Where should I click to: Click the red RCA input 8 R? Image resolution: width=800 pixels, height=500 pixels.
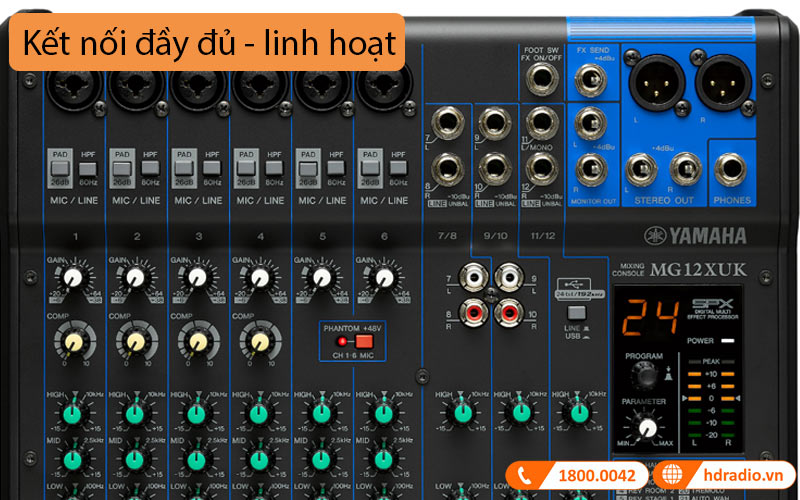point(473,313)
